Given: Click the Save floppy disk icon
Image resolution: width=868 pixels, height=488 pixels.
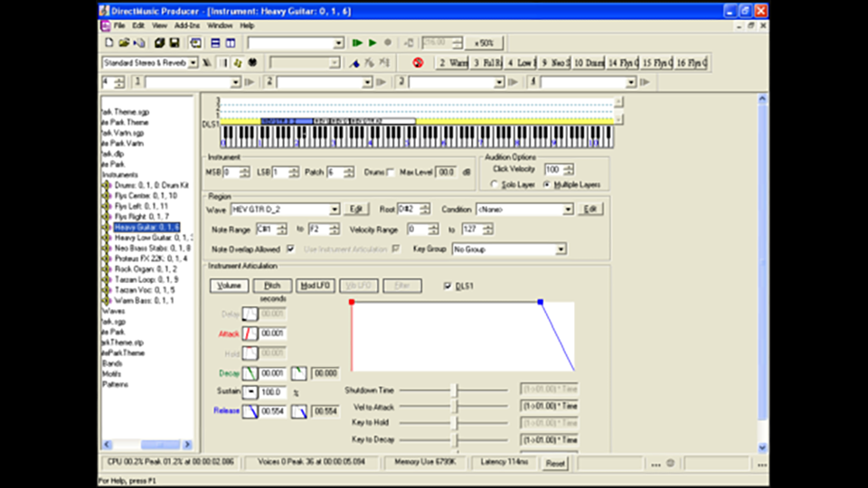Looking at the screenshot, I should coord(175,42).
